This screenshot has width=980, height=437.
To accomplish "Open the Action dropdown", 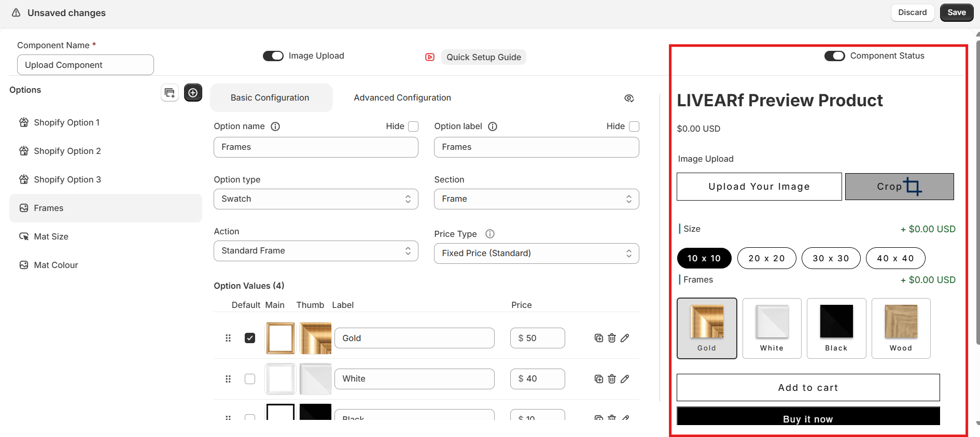I will (316, 251).
